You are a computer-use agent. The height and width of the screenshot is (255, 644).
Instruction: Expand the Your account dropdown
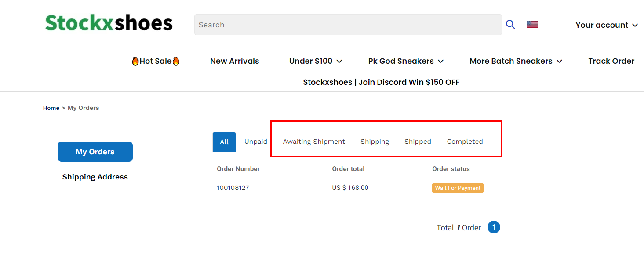coord(607,25)
